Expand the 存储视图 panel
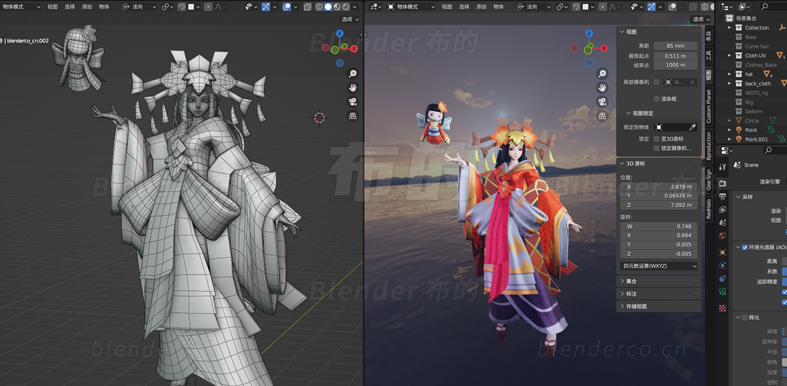 [659, 306]
